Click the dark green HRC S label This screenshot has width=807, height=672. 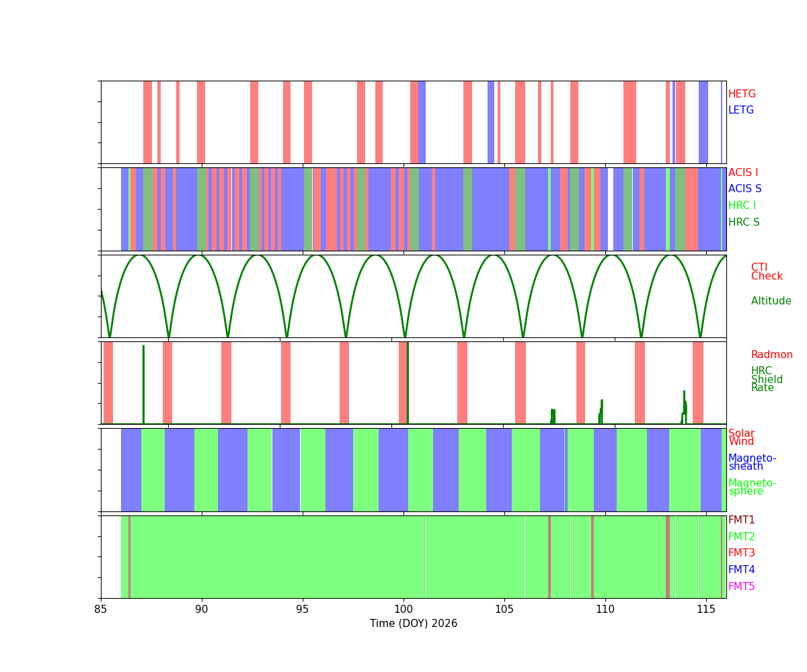point(743,222)
